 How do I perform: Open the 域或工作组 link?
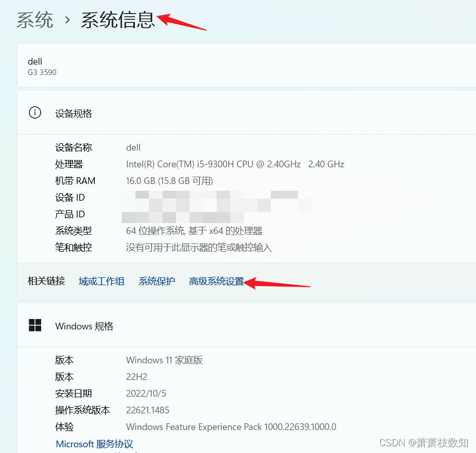coord(102,281)
